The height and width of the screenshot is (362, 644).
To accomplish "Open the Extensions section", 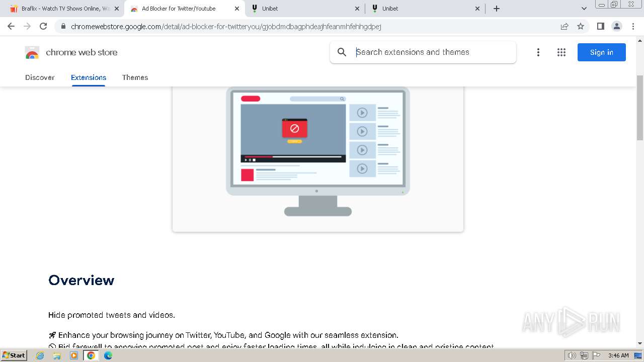I will pos(89,77).
